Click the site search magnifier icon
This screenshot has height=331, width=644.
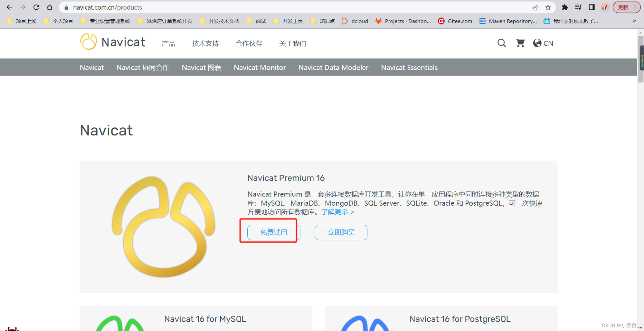(501, 43)
